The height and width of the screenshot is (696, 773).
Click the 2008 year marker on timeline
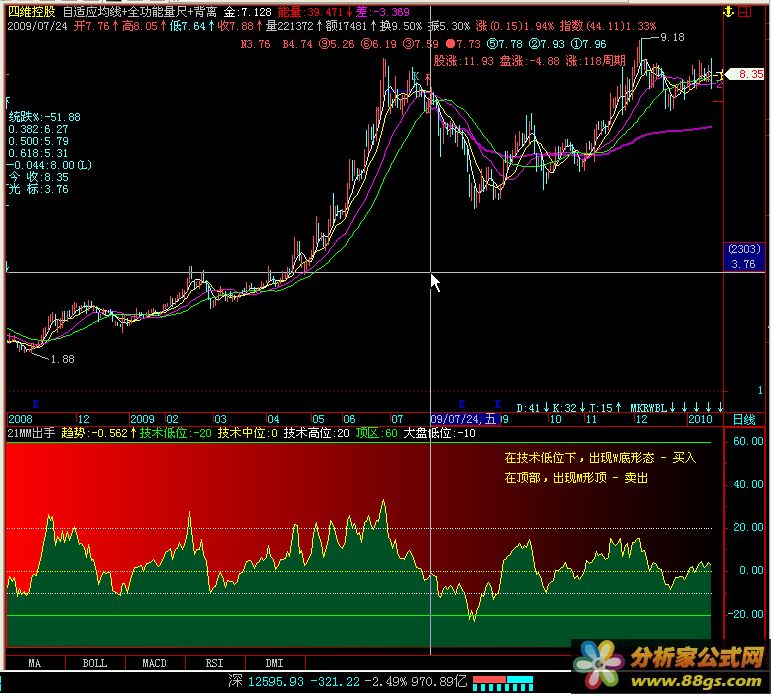click(20, 419)
